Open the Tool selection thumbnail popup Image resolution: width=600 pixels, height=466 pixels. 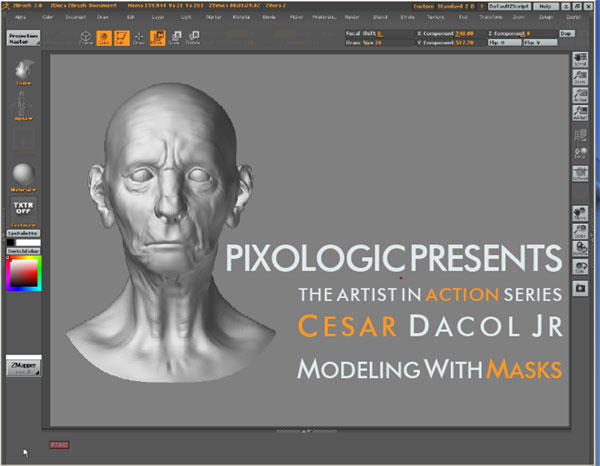23,72
